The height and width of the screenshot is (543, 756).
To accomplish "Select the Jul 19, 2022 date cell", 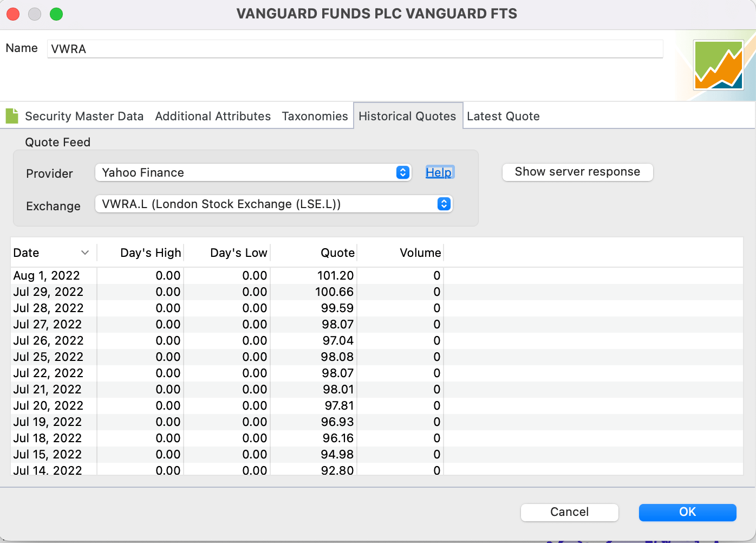I will pos(47,422).
